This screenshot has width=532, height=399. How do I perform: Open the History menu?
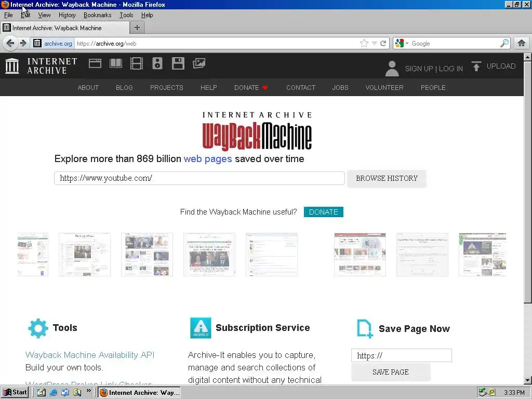pyautogui.click(x=67, y=15)
